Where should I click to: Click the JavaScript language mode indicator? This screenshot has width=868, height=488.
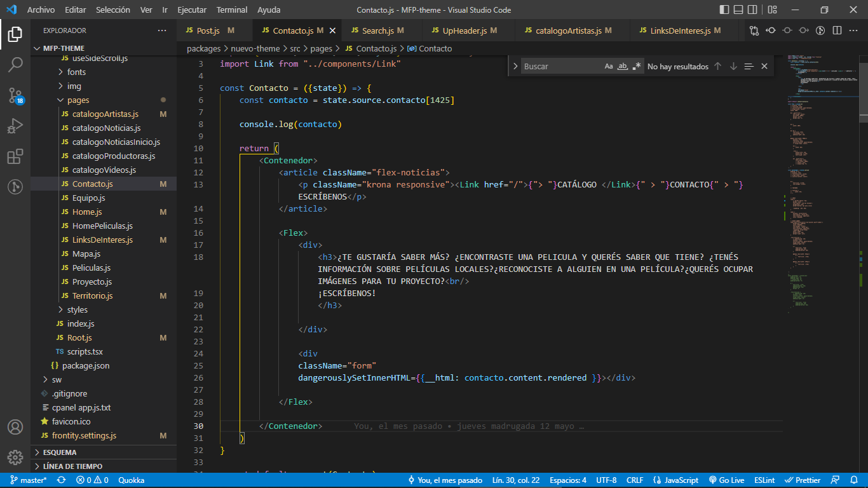coord(677,480)
